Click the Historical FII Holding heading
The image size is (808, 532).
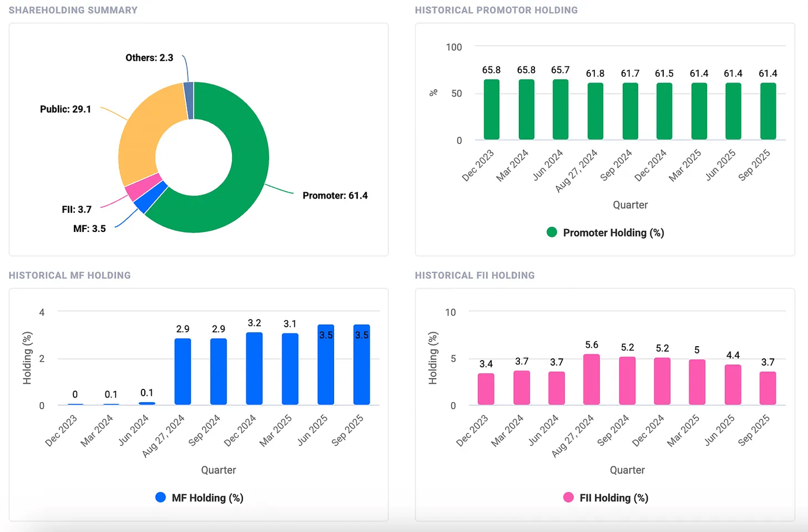(474, 275)
